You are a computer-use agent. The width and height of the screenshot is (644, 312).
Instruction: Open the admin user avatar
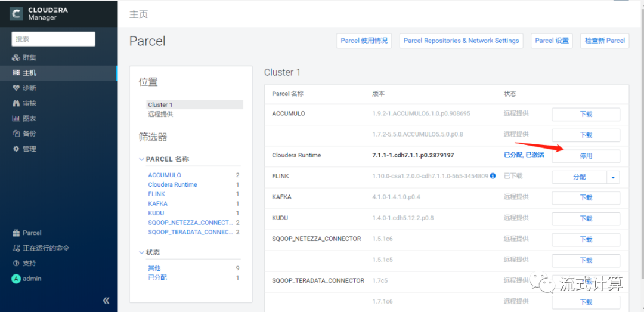[x=16, y=279]
